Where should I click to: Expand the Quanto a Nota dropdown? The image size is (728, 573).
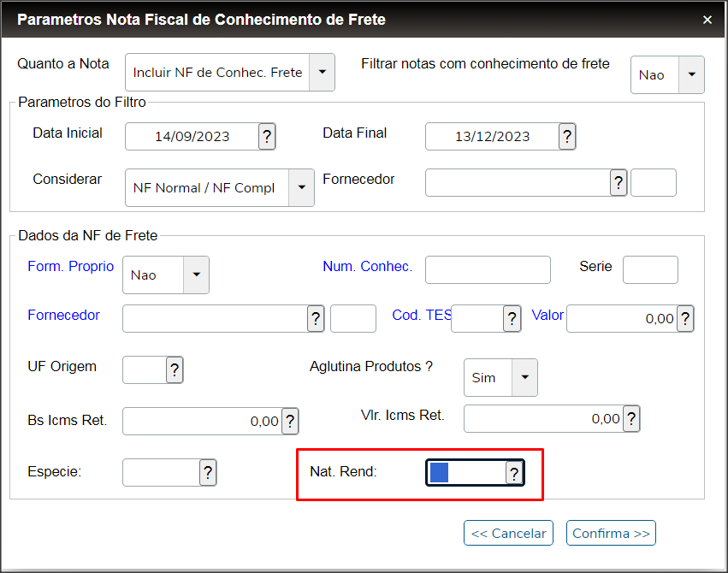322,73
